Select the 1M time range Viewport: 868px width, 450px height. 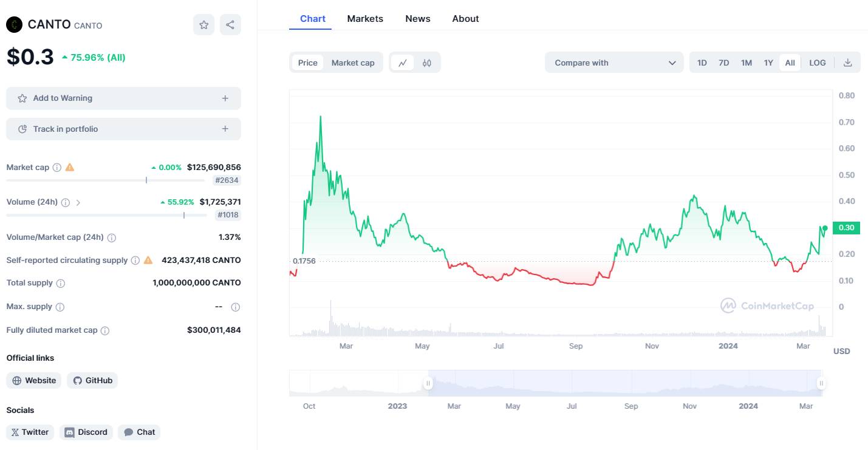747,63
